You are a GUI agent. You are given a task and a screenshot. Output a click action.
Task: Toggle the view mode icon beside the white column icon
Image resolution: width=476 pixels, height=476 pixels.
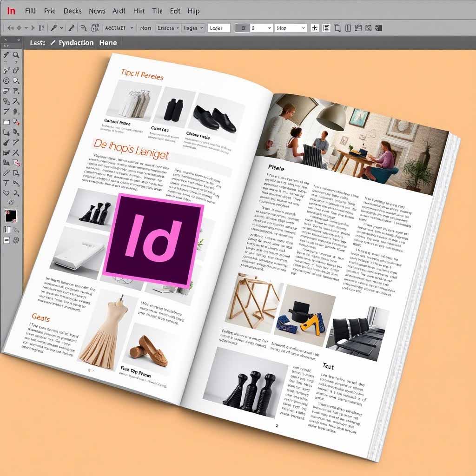16,230
